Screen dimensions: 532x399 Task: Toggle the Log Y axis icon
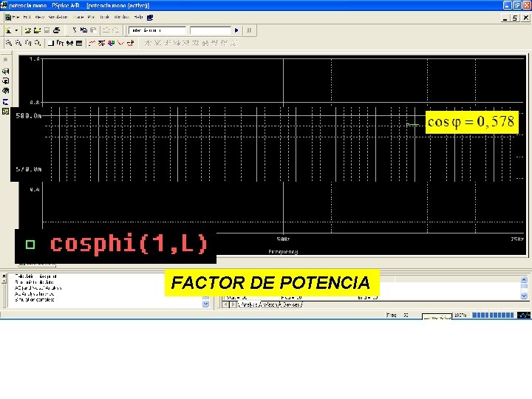pyautogui.click(x=79, y=43)
